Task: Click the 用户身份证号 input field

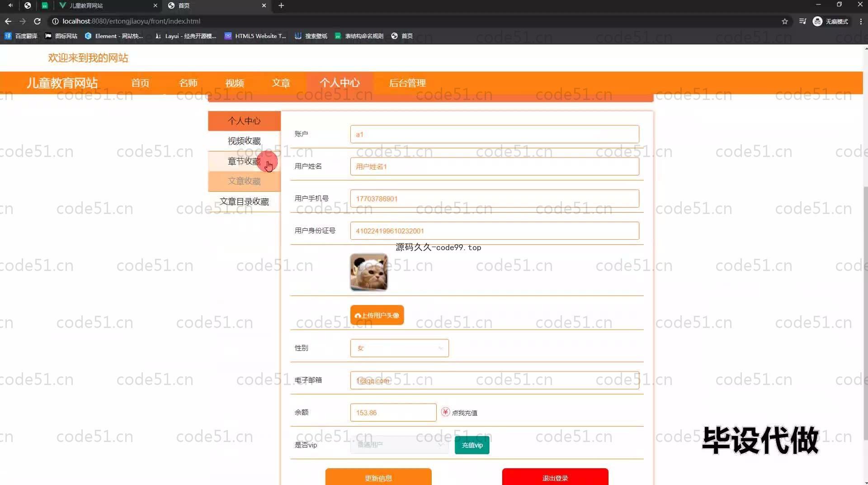Action: coord(495,231)
